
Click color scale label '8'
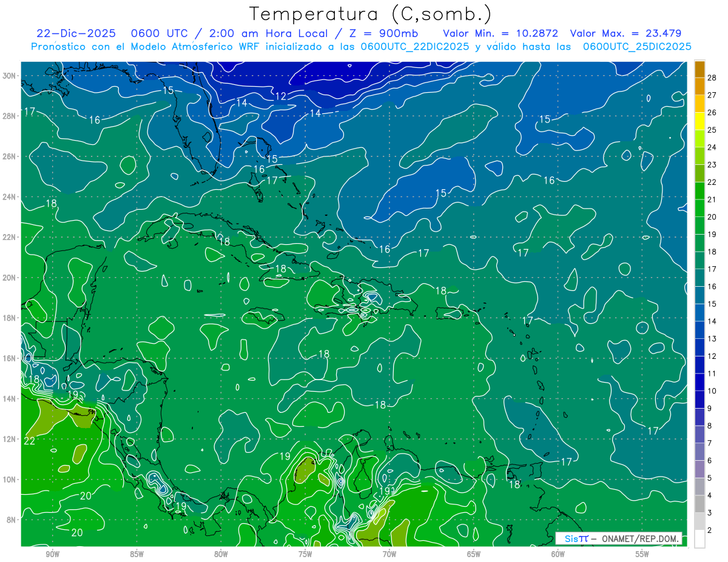[710, 426]
